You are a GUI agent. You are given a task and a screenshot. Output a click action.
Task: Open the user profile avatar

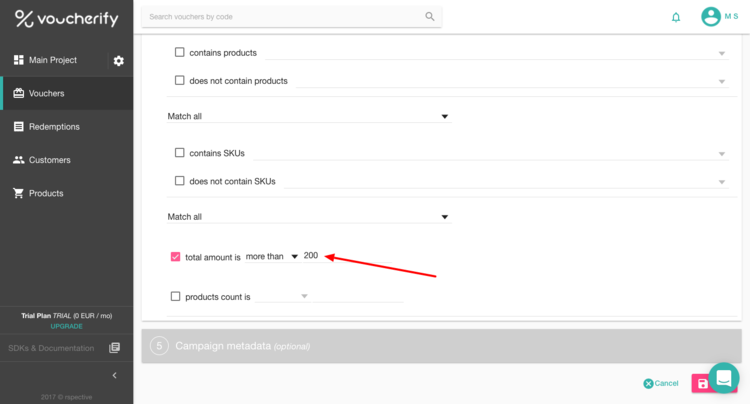(711, 17)
